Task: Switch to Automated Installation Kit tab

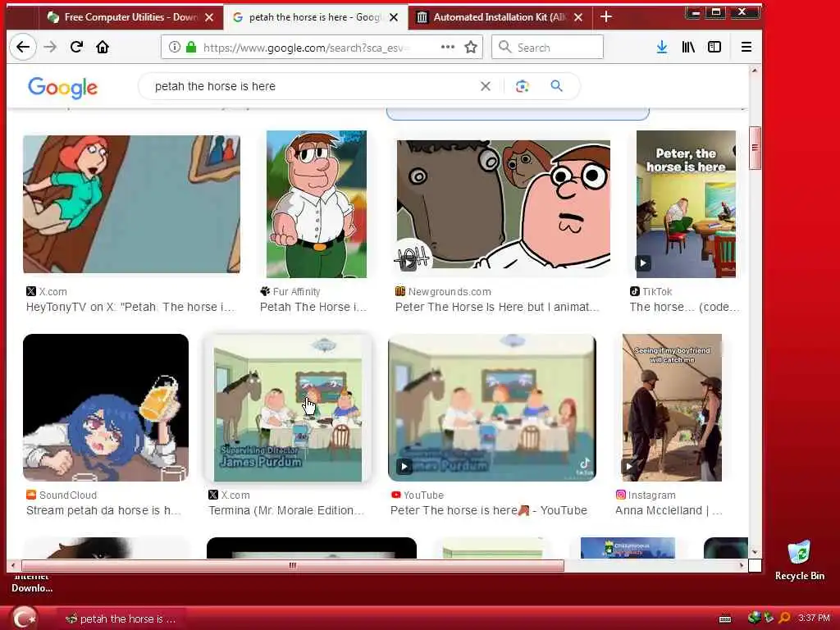Action: click(x=498, y=17)
